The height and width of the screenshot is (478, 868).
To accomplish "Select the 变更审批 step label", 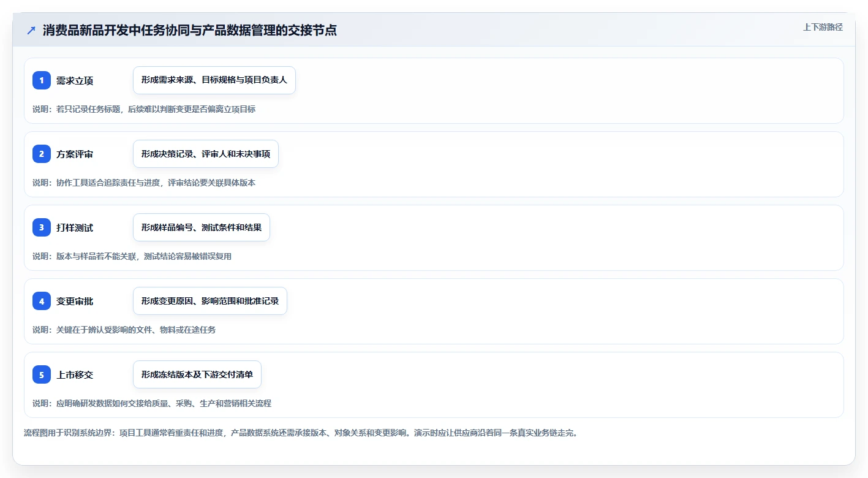I will point(75,302).
